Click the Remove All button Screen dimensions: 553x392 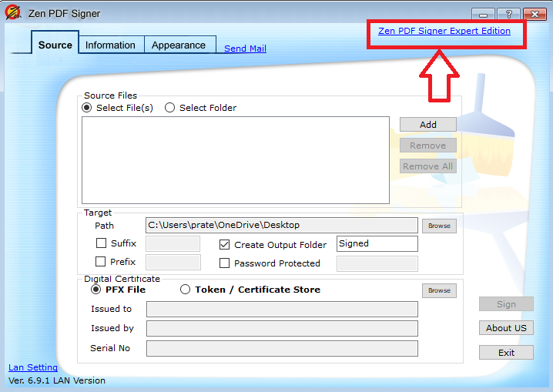(x=427, y=166)
